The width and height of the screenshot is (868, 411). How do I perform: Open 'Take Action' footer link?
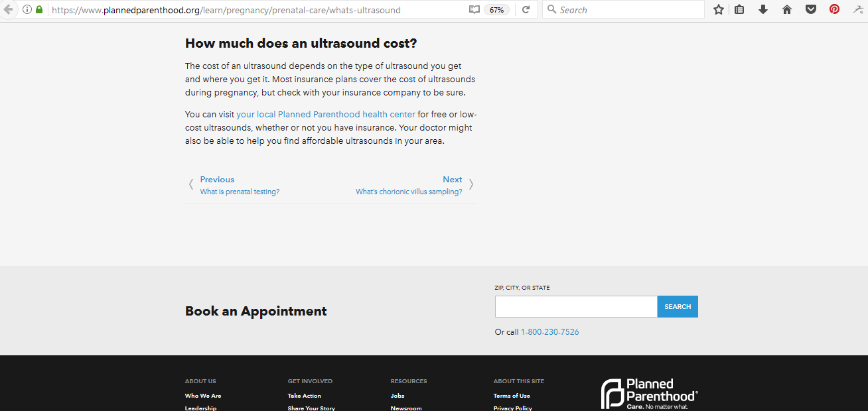point(305,396)
